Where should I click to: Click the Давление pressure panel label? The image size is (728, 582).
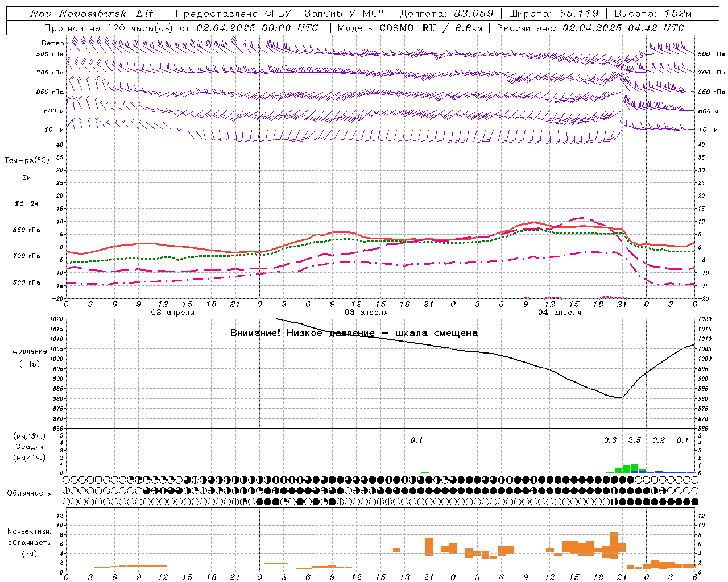click(x=30, y=351)
